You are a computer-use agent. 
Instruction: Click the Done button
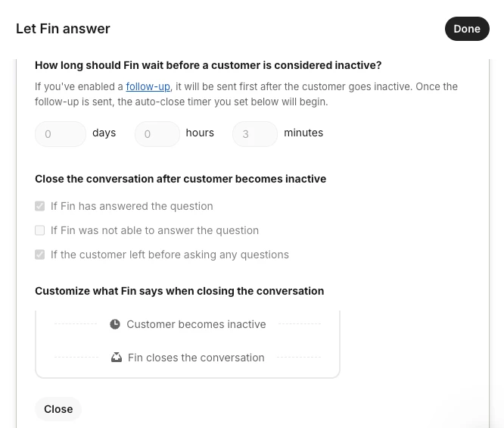[467, 29]
